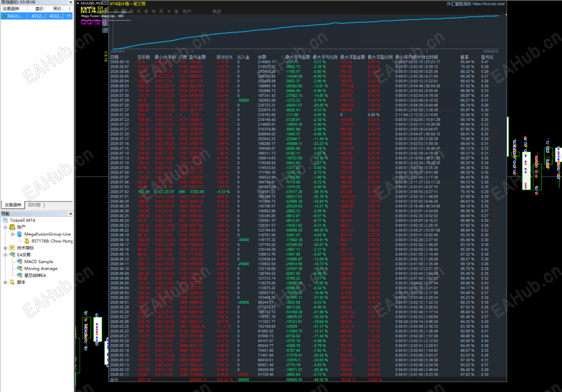The image size is (562, 392).
Task: Select the MACD Sample expert advisor
Action: (39, 262)
